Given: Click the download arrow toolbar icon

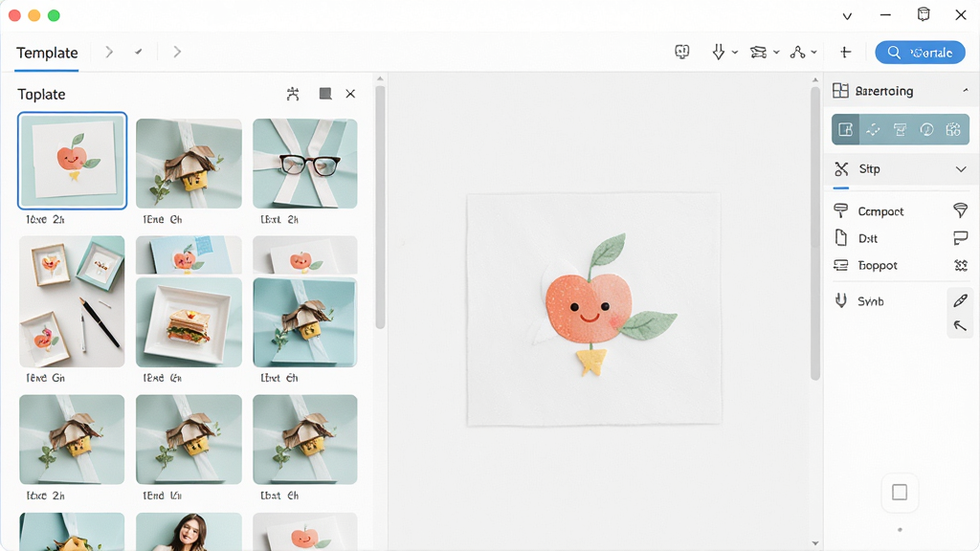Looking at the screenshot, I should pyautogui.click(x=719, y=52).
